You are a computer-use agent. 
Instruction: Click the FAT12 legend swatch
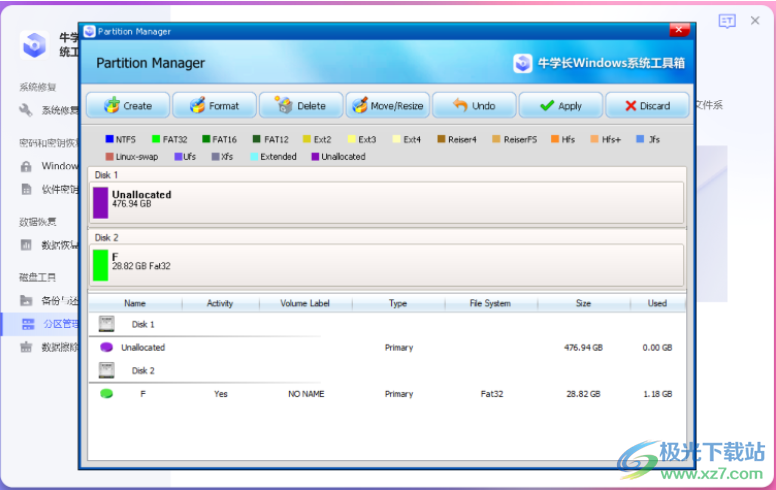click(256, 139)
